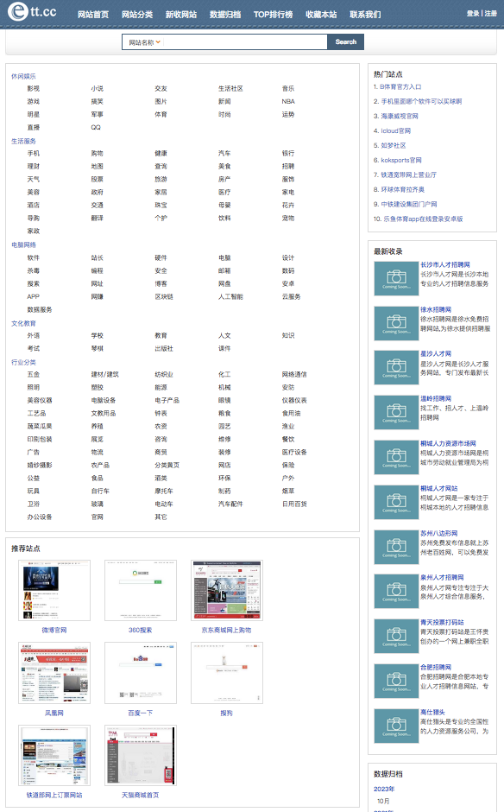Open hot site 4, icloud官网
Viewport: 504px width, 812px height.
coord(396,131)
